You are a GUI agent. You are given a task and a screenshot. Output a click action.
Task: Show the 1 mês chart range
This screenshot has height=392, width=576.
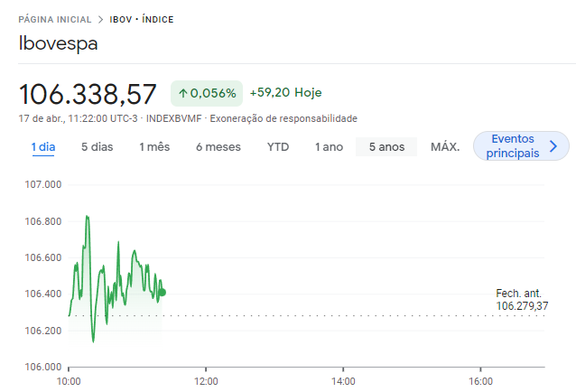(x=154, y=147)
